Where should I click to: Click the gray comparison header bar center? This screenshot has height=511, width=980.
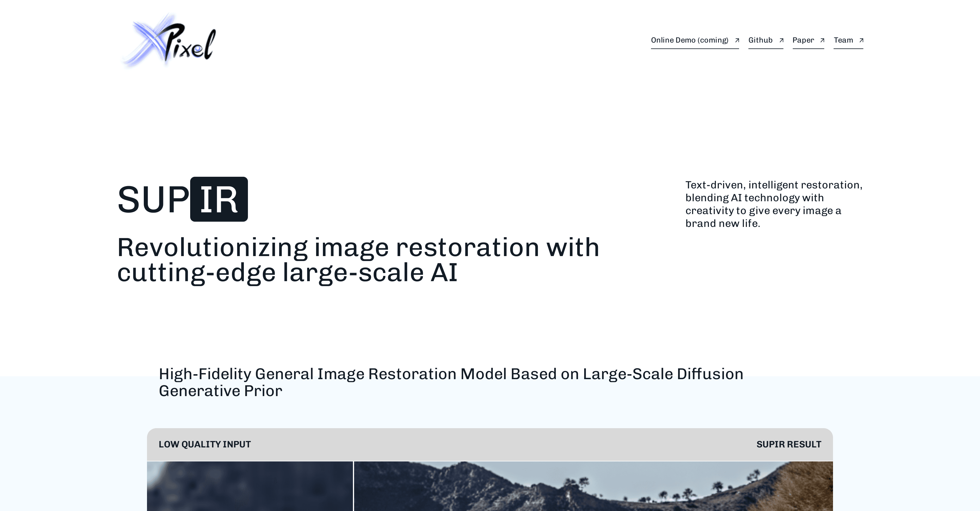click(x=490, y=444)
